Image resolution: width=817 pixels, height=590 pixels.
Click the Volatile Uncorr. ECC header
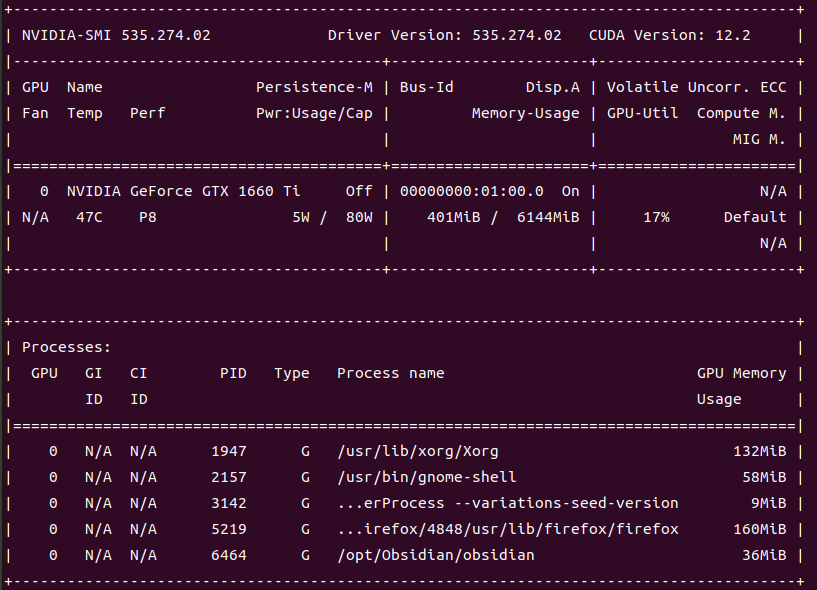(696, 87)
